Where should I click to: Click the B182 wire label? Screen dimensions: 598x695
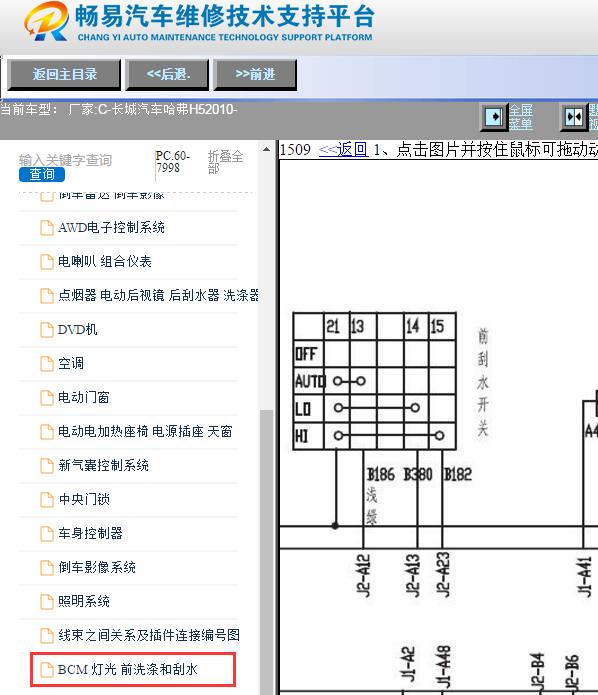tap(458, 475)
